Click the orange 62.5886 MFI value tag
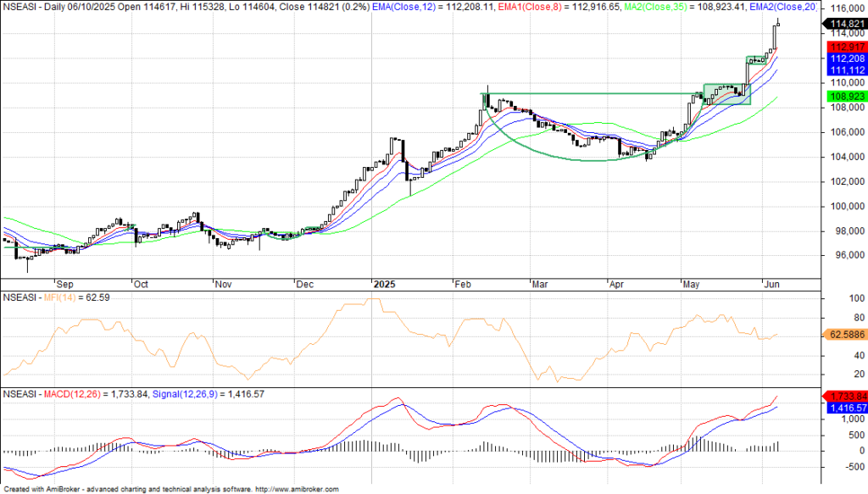The height and width of the screenshot is (494, 868). click(x=844, y=336)
